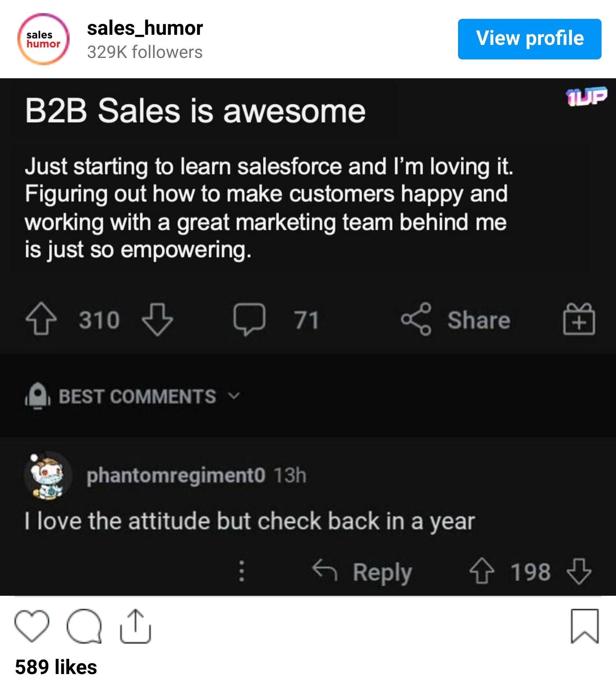Viewport: 616px width, 690px height.
Task: Like the post with the heart icon
Action: (32, 626)
